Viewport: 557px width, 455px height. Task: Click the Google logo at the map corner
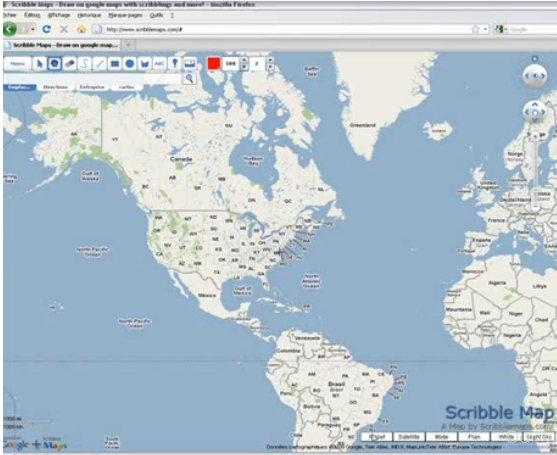[x=16, y=444]
